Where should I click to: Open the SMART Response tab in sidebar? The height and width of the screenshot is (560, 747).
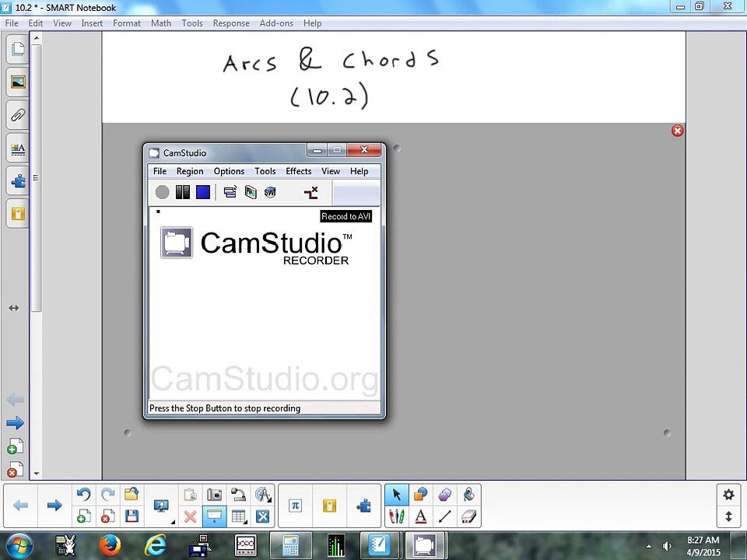pos(18,214)
